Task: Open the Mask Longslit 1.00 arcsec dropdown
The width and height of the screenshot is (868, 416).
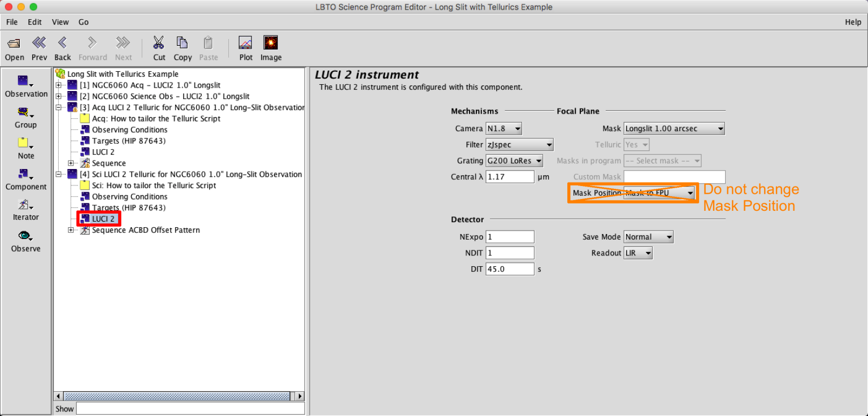Action: [674, 129]
